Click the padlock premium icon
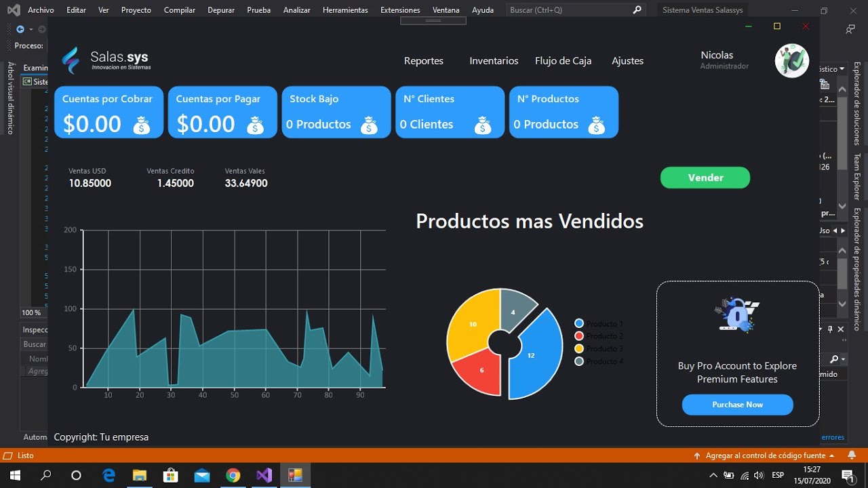 (x=738, y=315)
